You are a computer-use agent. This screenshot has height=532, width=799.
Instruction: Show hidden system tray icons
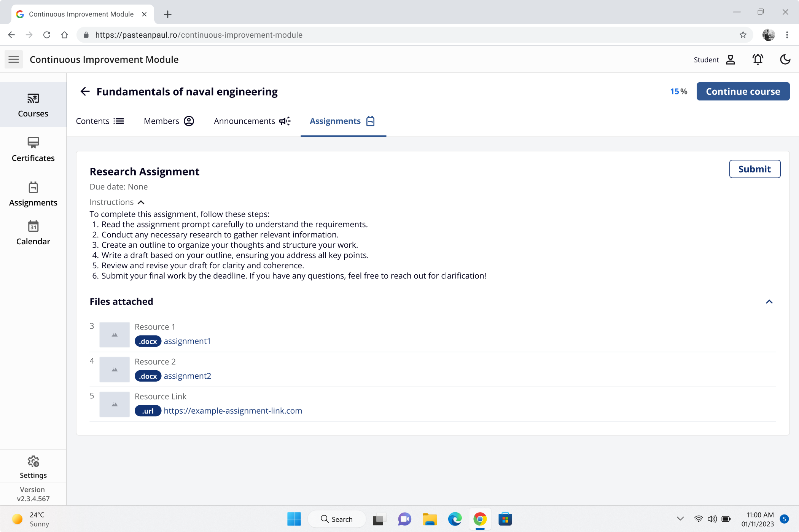(680, 519)
